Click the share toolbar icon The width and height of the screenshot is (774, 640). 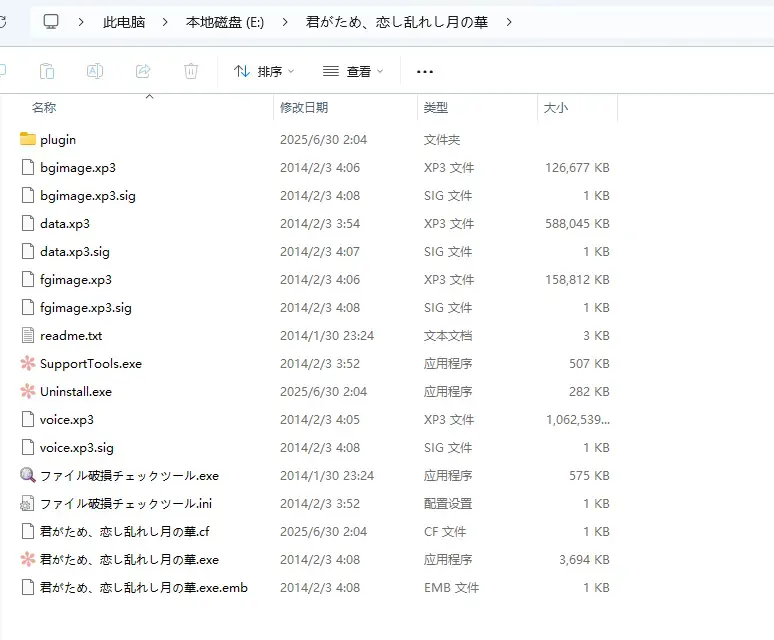[x=143, y=72]
